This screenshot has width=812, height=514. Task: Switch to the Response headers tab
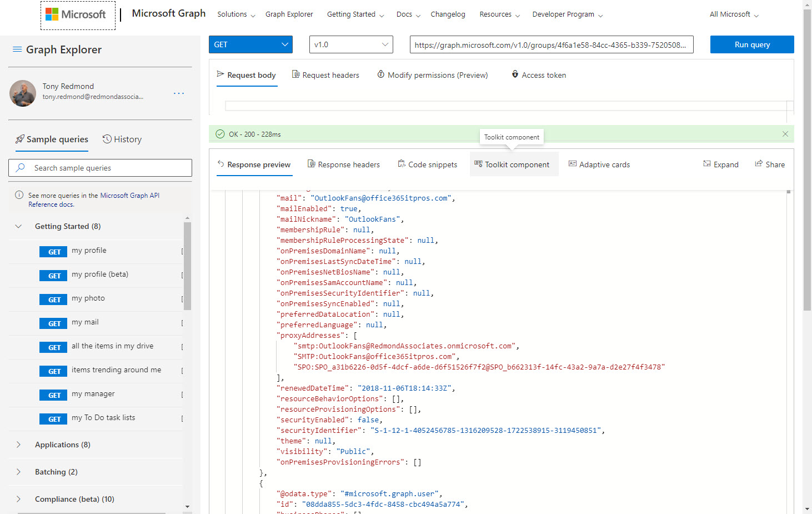[x=344, y=164]
